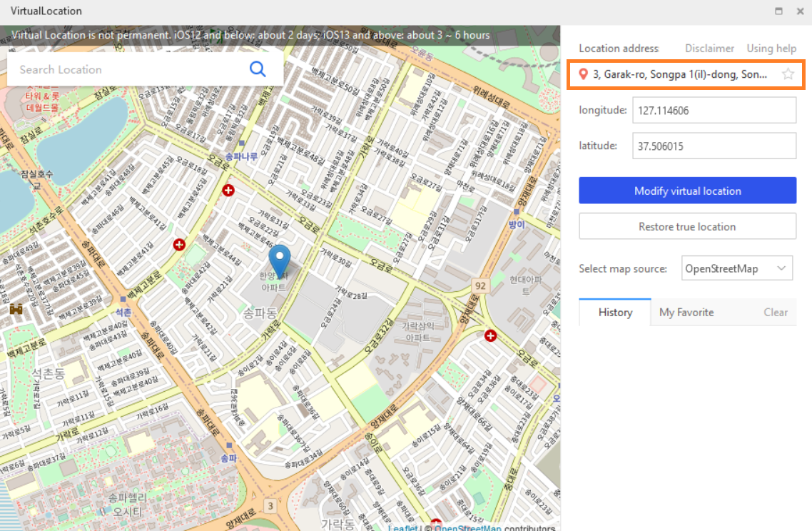The image size is (812, 531).
Task: Click the hospital marker near 송파나루
Action: point(228,190)
